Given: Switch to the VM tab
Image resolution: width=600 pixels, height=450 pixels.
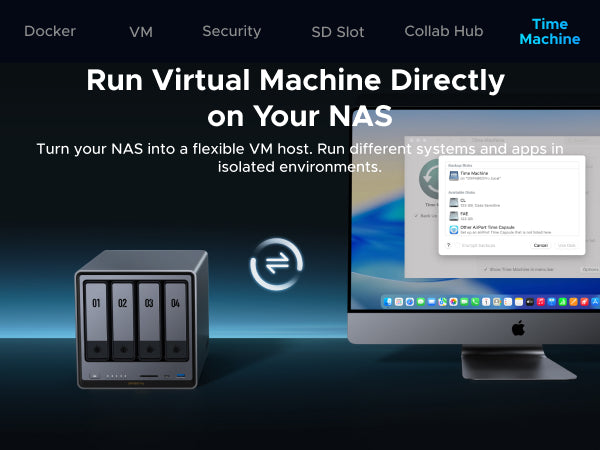Looking at the screenshot, I should pyautogui.click(x=141, y=31).
